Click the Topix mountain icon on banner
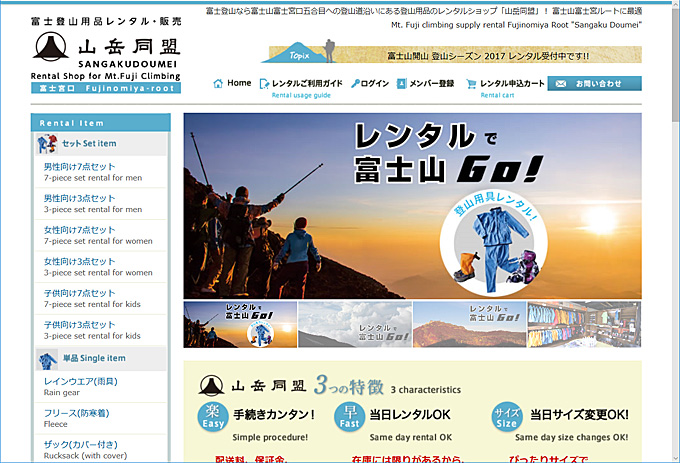Screen dimensions: 680x463 (298, 53)
